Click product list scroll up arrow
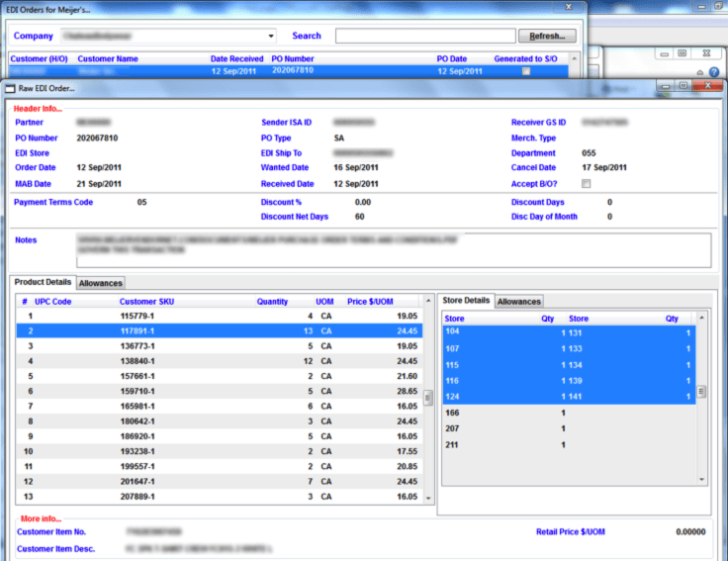This screenshot has height=561, width=728. click(428, 301)
